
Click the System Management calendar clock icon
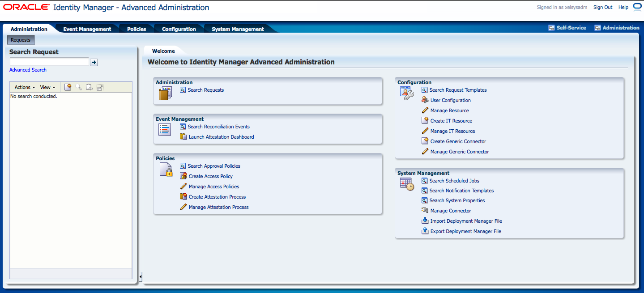point(407,184)
